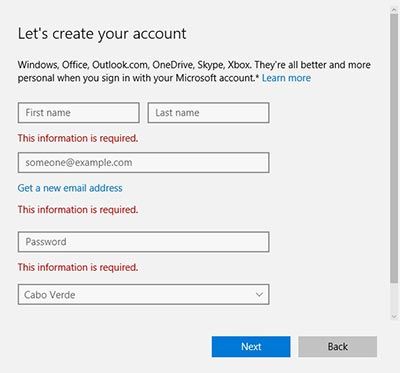Click the scrollbar up arrow
The height and width of the screenshot is (373, 400).
pyautogui.click(x=394, y=9)
